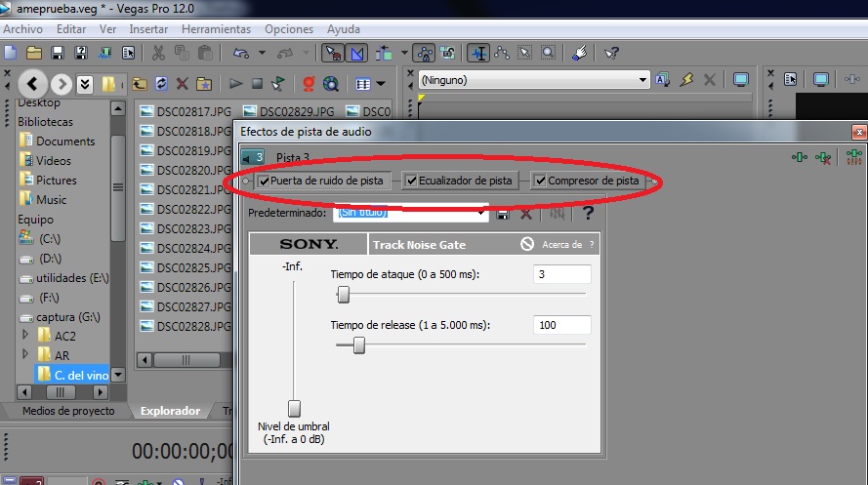Cut selection with the scissors icon

(158, 53)
